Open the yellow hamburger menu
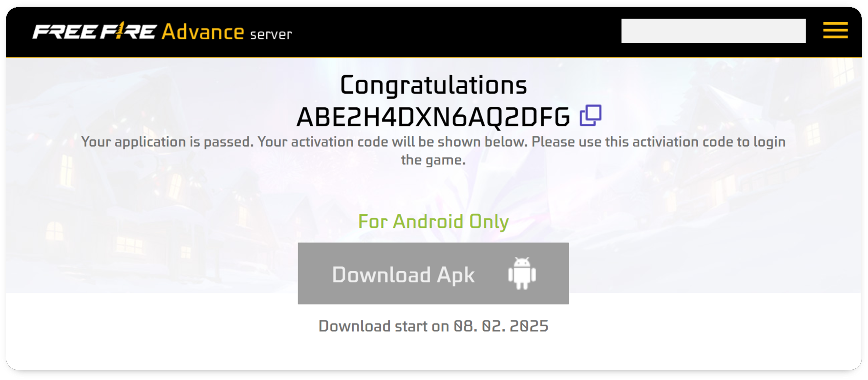 [835, 31]
